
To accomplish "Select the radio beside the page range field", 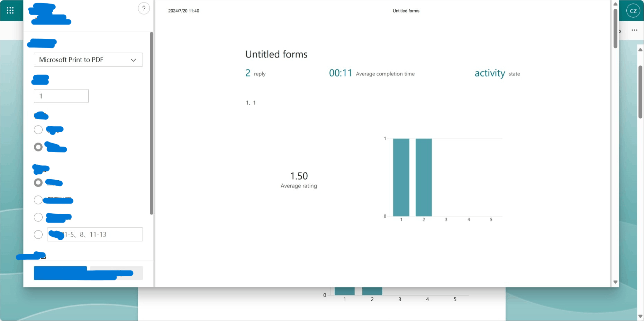I will [38, 235].
